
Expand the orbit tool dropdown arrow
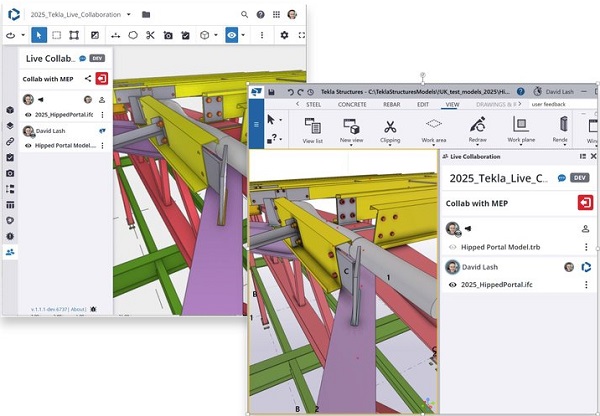click(x=23, y=35)
